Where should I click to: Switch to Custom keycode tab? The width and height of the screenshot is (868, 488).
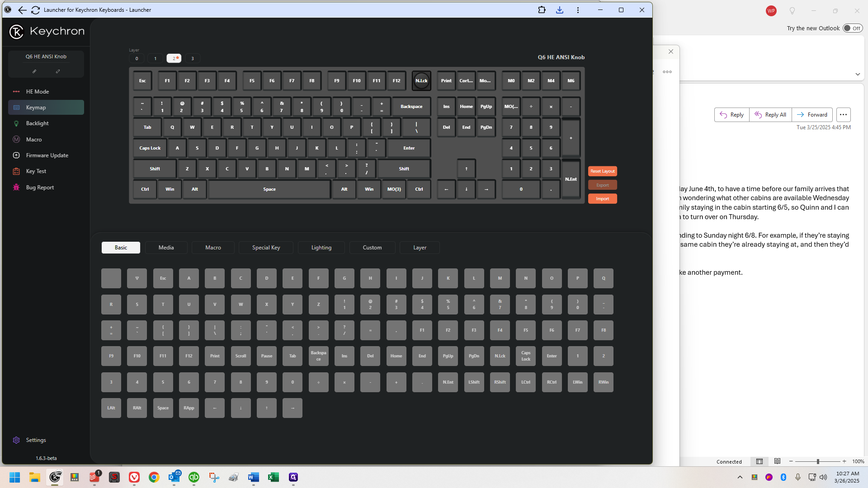(x=372, y=248)
